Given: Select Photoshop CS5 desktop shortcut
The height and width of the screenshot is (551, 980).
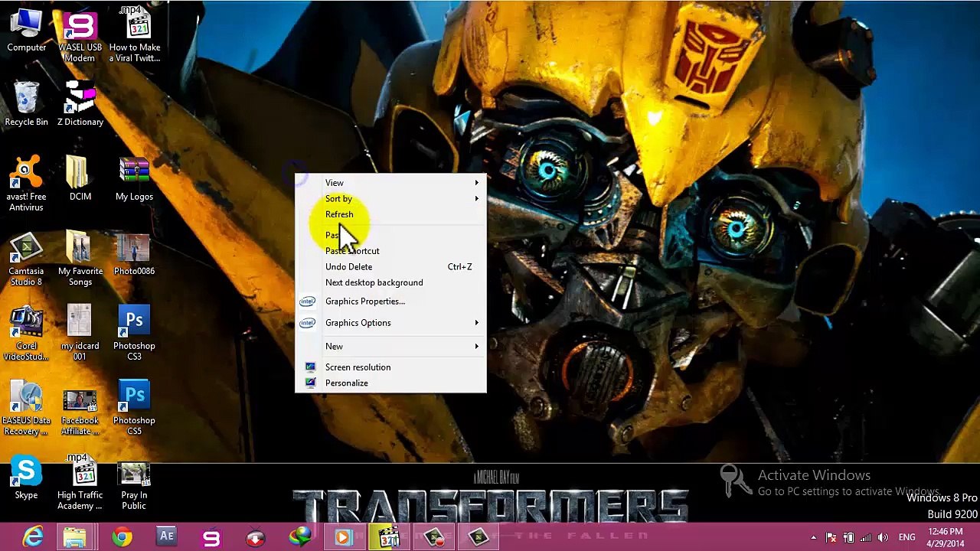Looking at the screenshot, I should coord(134,409).
